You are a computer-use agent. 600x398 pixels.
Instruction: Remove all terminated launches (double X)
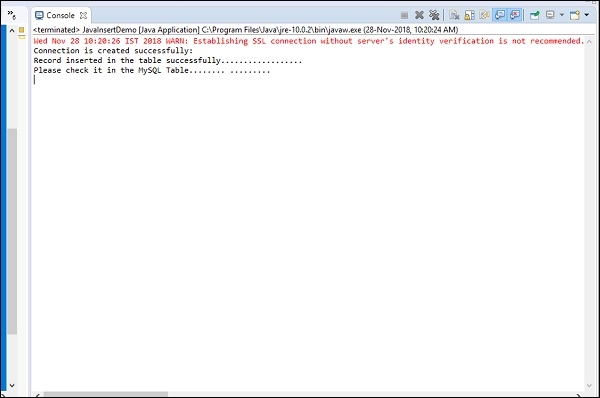[x=434, y=15]
